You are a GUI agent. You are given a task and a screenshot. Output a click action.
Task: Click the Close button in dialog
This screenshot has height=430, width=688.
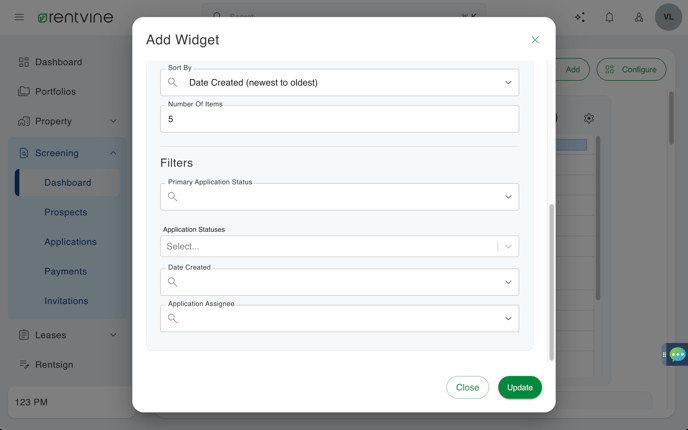click(467, 387)
